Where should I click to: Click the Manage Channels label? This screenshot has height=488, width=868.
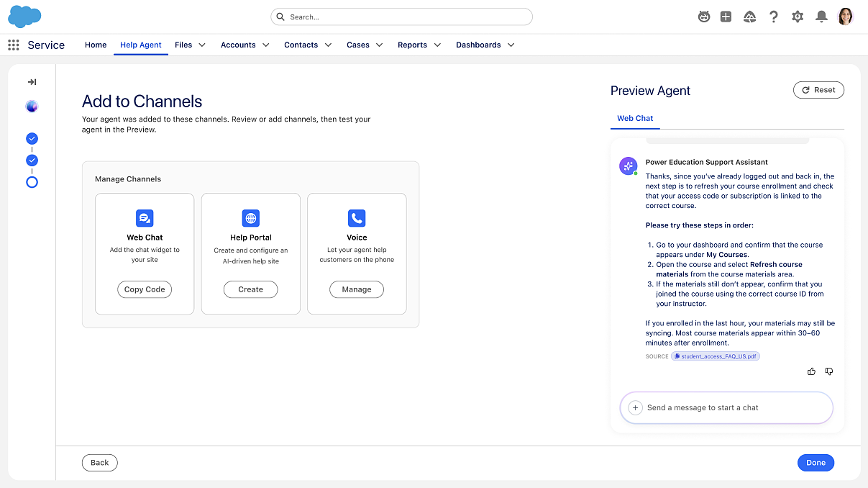point(128,179)
